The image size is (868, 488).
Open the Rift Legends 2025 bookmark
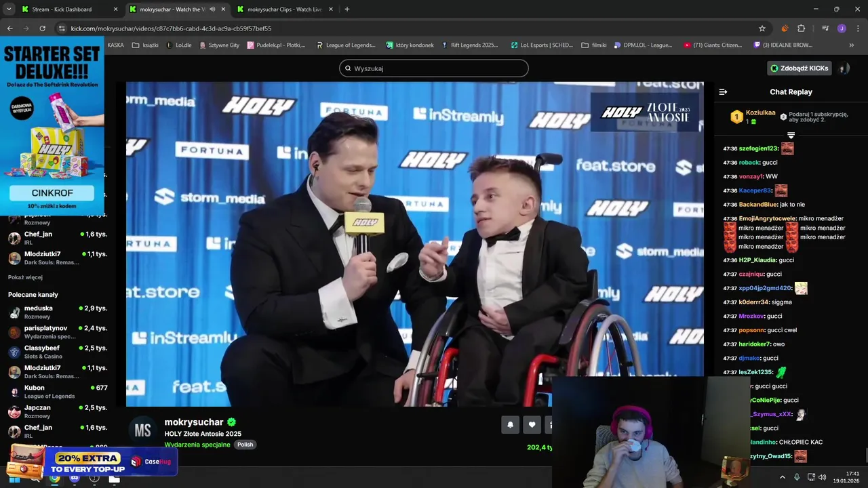point(469,45)
